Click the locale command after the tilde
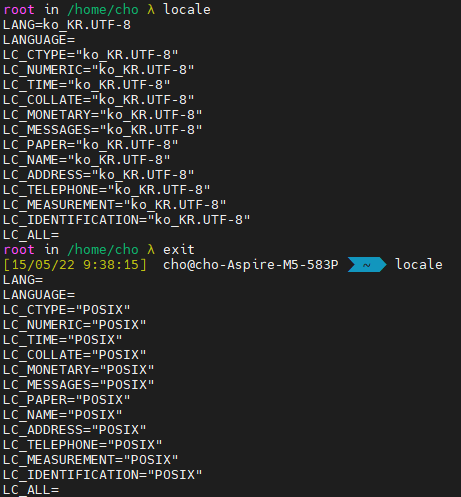461x497 pixels. coord(419,265)
